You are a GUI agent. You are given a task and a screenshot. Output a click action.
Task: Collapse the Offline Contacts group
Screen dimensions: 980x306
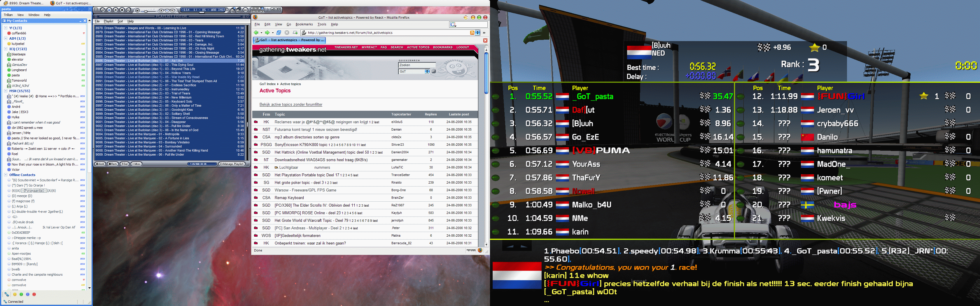click(x=6, y=175)
